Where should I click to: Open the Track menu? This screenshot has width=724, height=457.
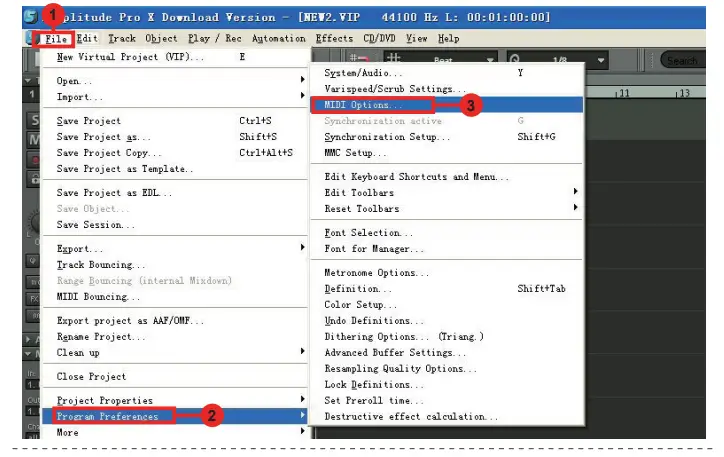[122, 38]
